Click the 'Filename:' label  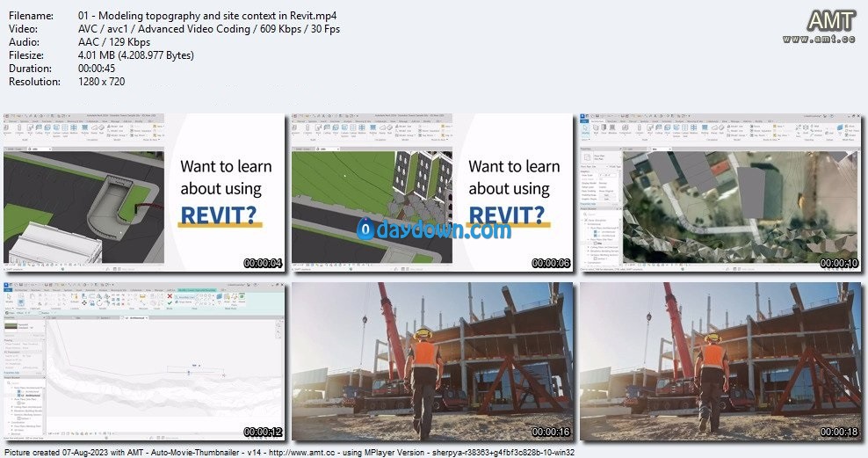31,16
